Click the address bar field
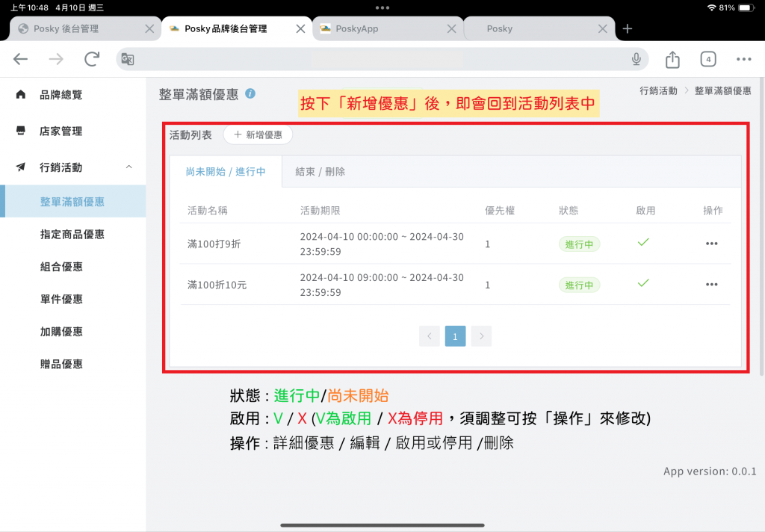The height and width of the screenshot is (532, 765). pyautogui.click(x=382, y=59)
